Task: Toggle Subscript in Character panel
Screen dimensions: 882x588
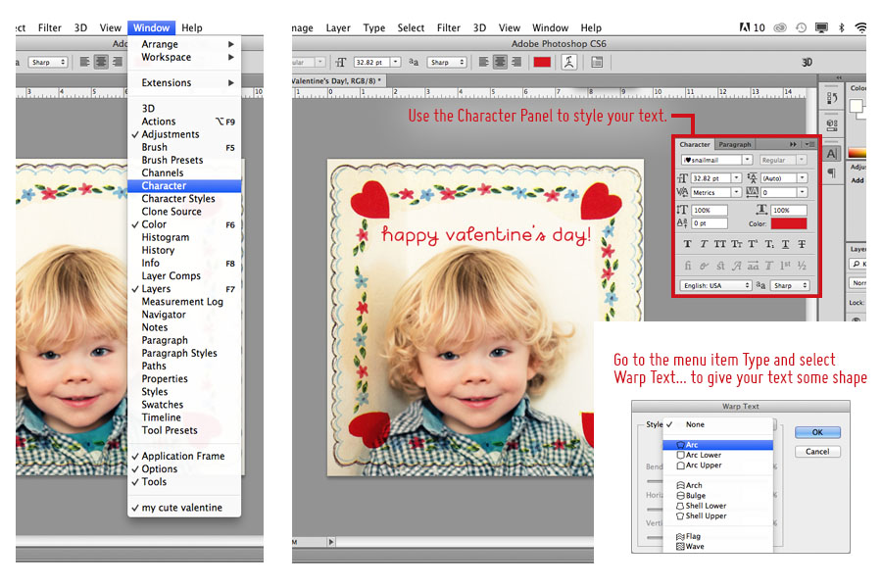Action: (x=769, y=244)
